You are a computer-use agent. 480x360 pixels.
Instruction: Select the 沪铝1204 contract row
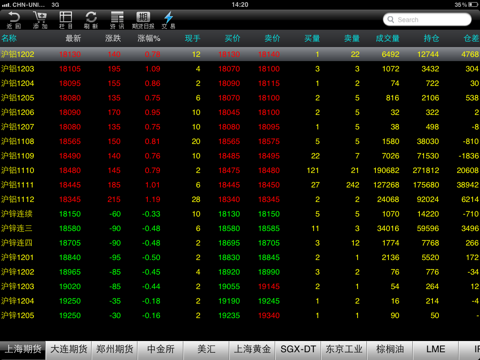pos(240,83)
